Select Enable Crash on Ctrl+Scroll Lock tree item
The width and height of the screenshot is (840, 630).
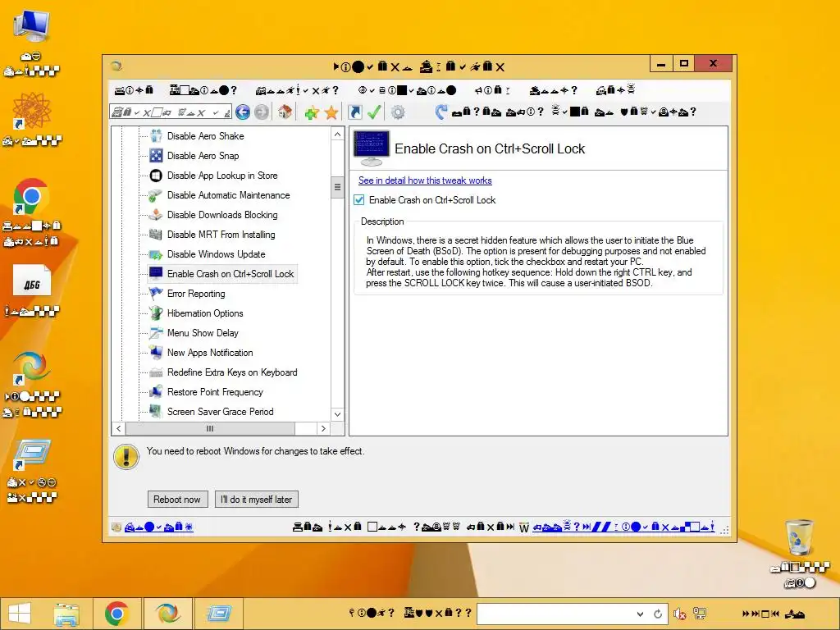pos(231,274)
